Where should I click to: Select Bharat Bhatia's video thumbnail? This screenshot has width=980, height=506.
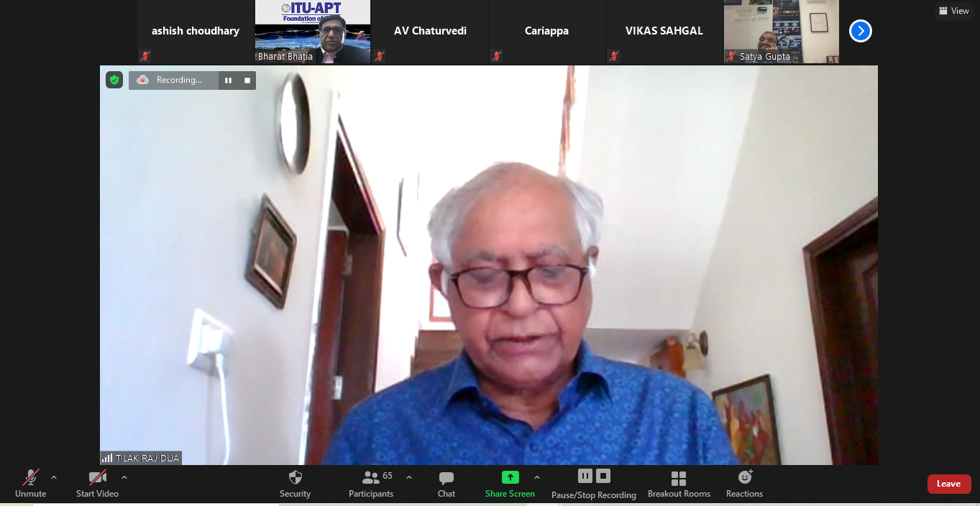(313, 32)
